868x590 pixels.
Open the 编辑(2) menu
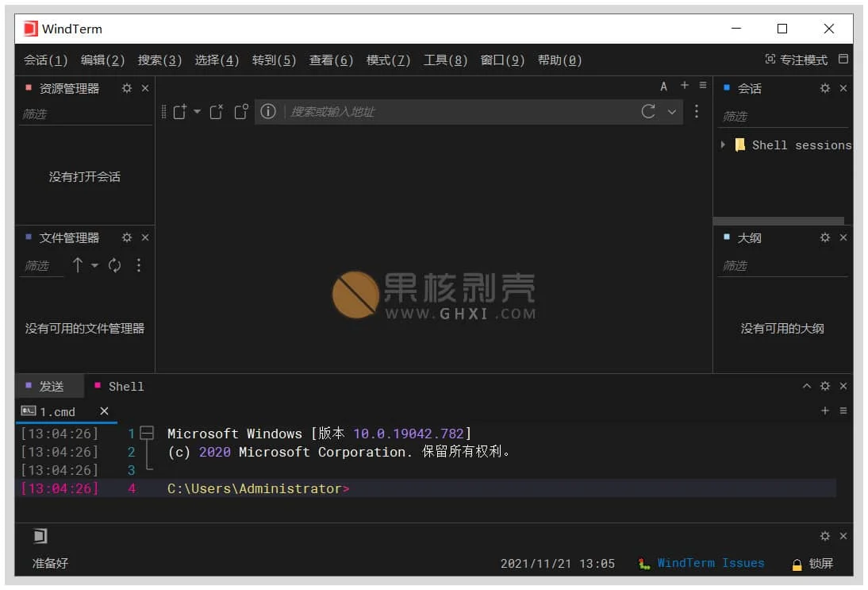[x=102, y=60]
